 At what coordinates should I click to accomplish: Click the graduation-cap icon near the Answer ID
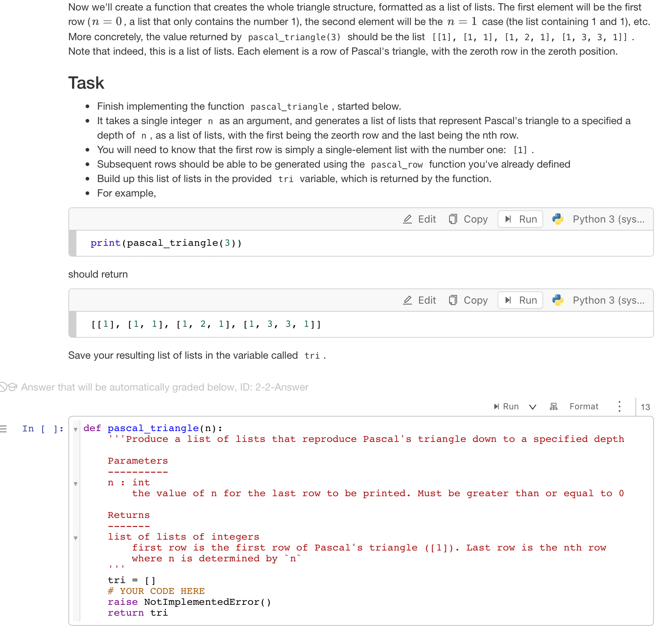click(x=12, y=387)
